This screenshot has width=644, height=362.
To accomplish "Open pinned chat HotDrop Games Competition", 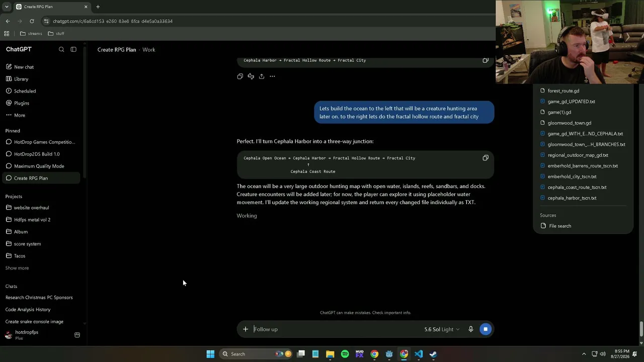I will (41, 142).
